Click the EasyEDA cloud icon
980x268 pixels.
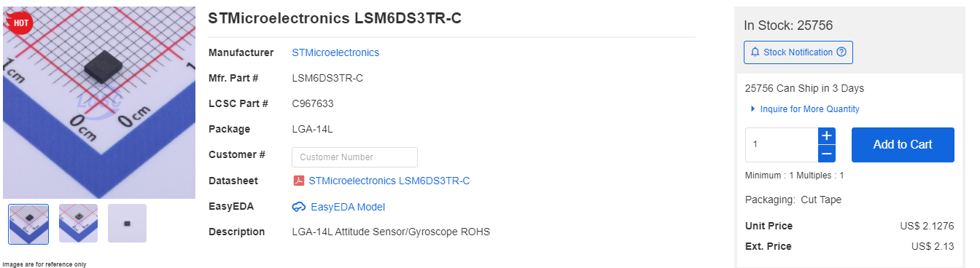coord(298,207)
